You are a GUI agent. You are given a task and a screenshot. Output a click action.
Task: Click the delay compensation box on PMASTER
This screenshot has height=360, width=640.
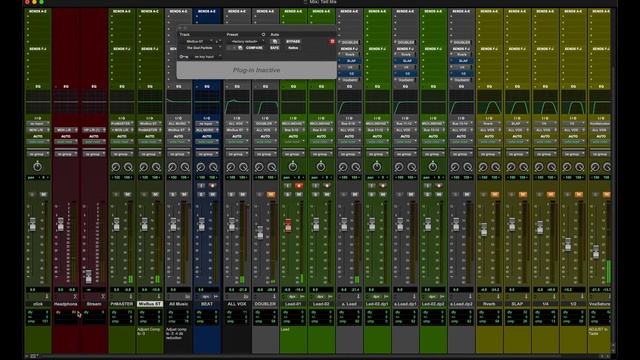tap(122, 317)
